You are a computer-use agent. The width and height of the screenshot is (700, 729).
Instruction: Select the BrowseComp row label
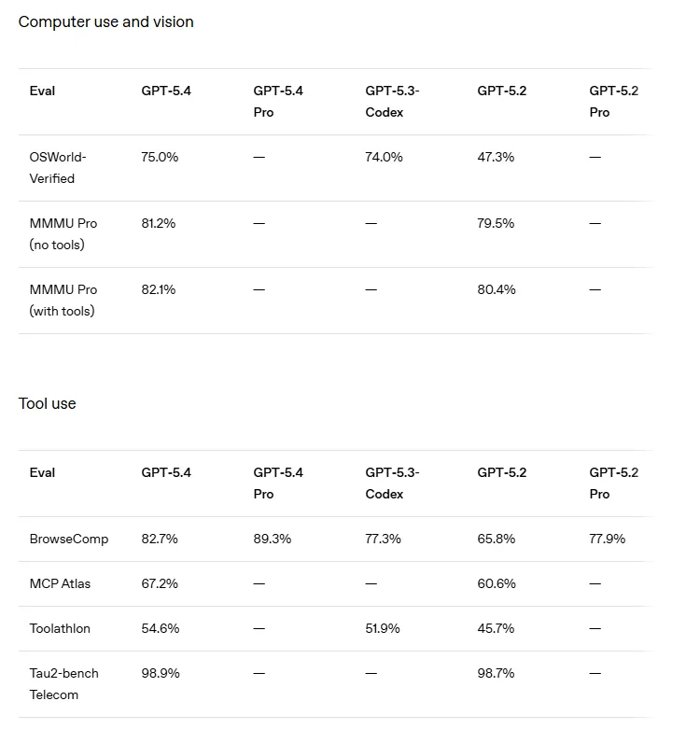(69, 539)
